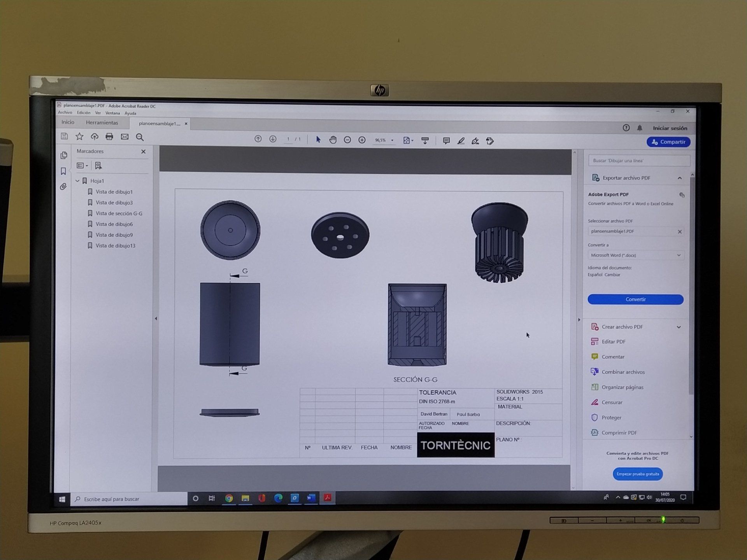Open Adobe Acrobat in Windows taskbar
This screenshot has height=560, width=747.
coord(328,498)
